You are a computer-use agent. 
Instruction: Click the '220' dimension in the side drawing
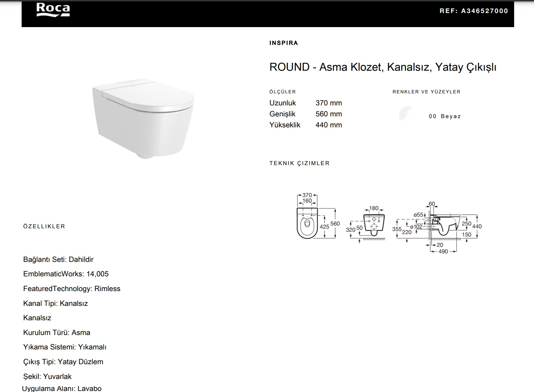(x=407, y=232)
